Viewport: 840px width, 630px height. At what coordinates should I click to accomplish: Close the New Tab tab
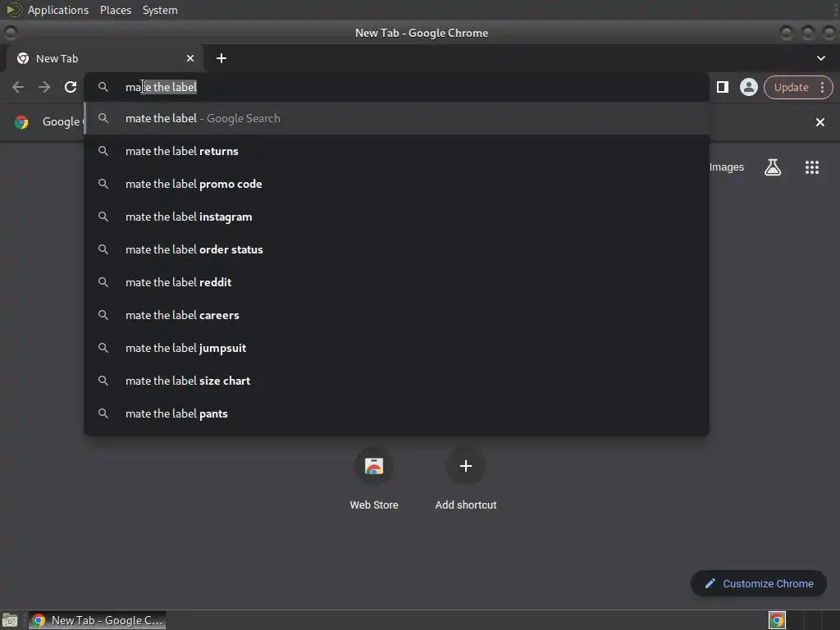190,58
